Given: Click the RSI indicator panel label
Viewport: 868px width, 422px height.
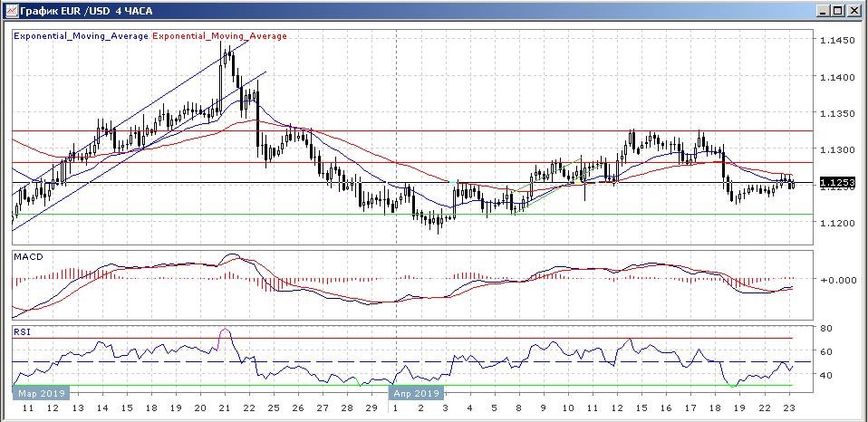Looking at the screenshot, I should [x=22, y=332].
